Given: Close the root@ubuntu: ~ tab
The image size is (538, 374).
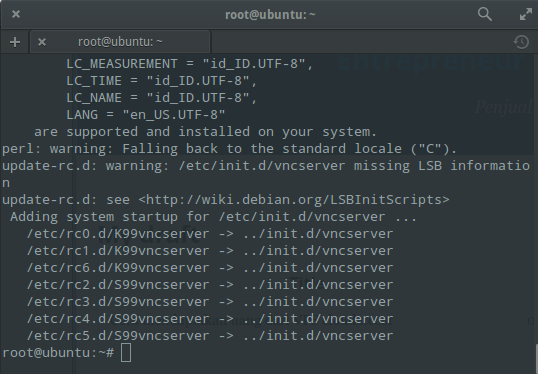Looking at the screenshot, I should (42, 42).
